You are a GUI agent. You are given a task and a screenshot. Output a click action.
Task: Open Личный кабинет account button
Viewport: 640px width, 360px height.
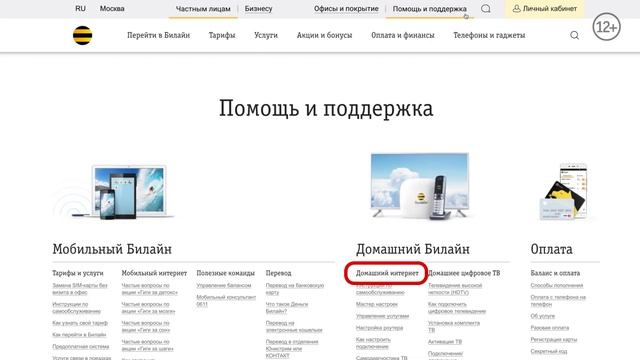pyautogui.click(x=544, y=9)
